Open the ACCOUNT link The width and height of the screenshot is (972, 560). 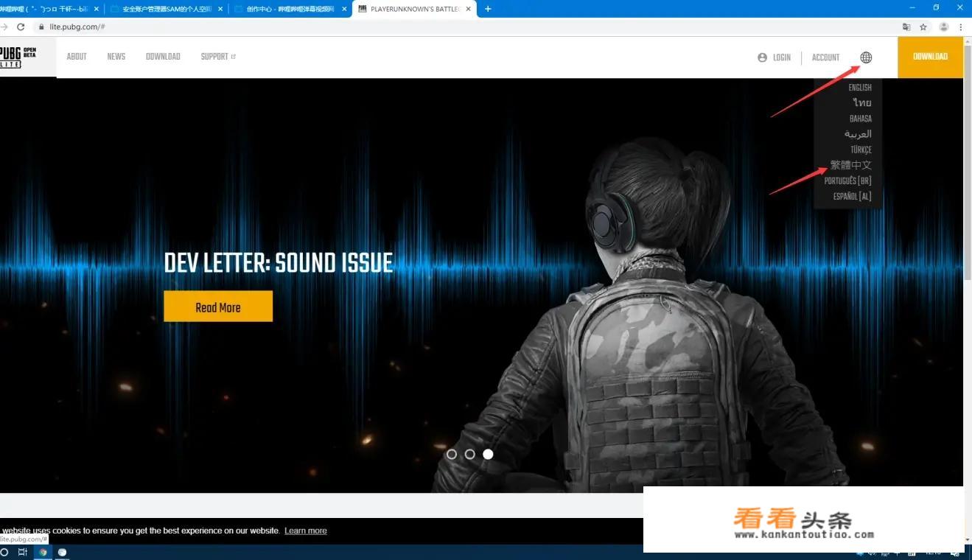tap(825, 57)
